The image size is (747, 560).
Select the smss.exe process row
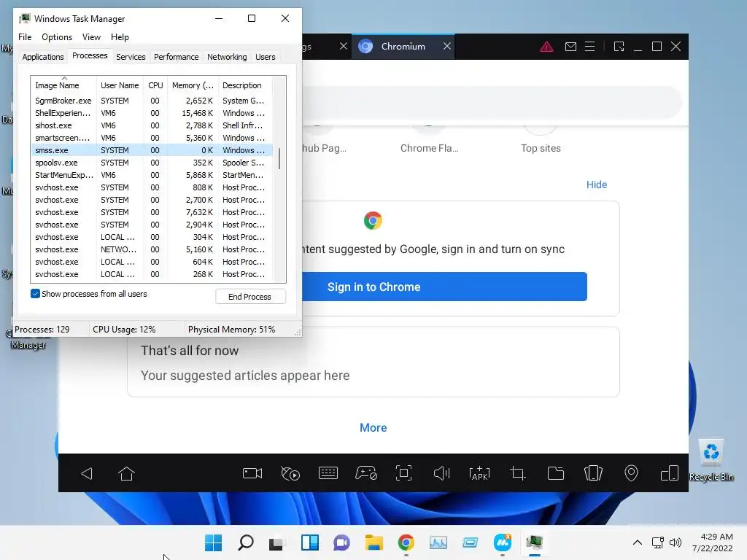[152, 150]
